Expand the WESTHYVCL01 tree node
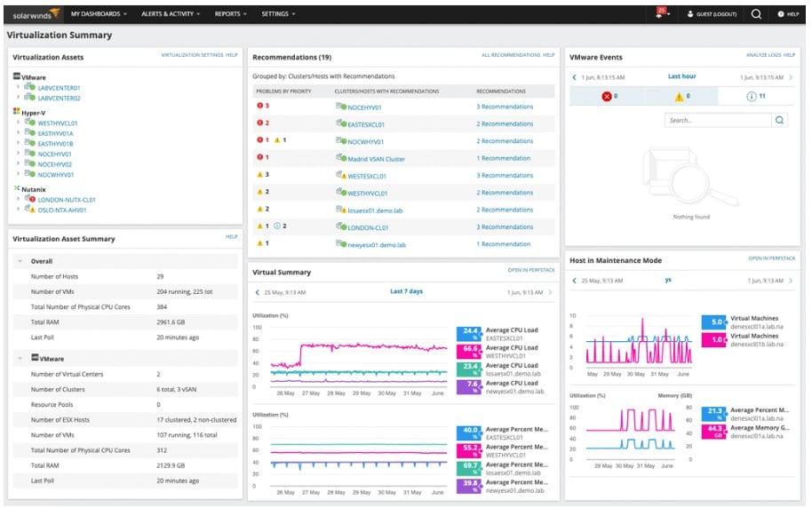The image size is (812, 508). coord(18,123)
